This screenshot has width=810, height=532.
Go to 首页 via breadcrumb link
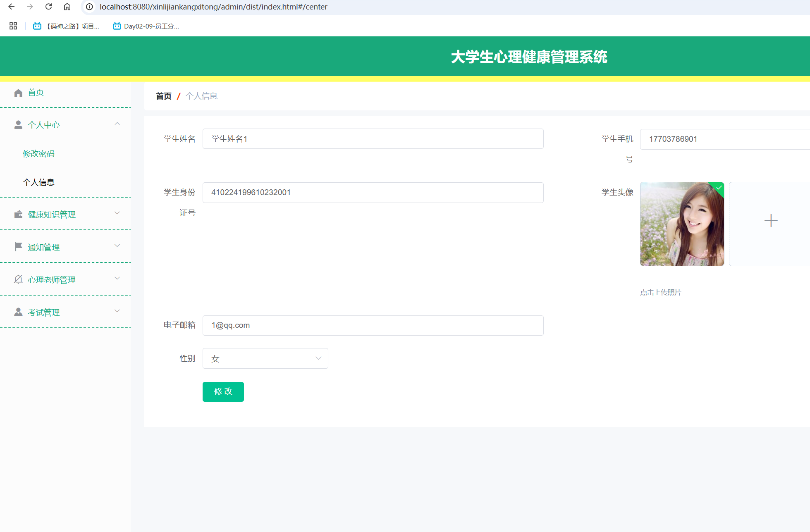(x=163, y=96)
